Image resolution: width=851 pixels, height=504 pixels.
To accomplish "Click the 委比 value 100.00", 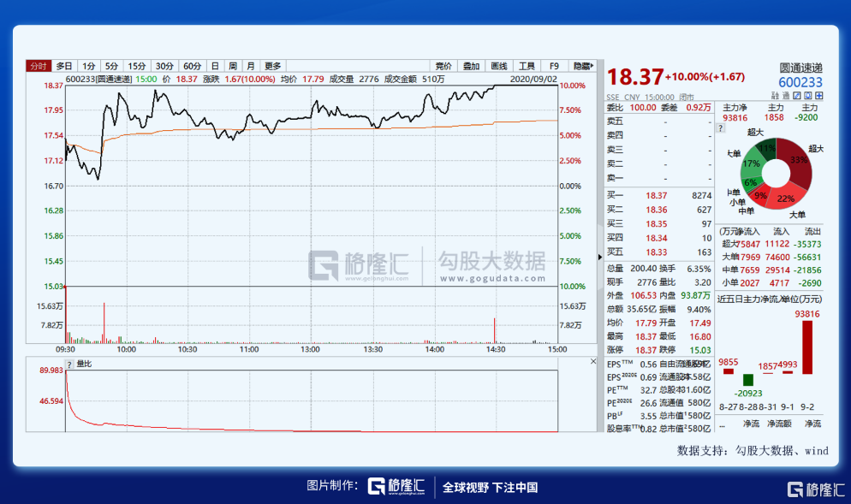I will coord(643,108).
